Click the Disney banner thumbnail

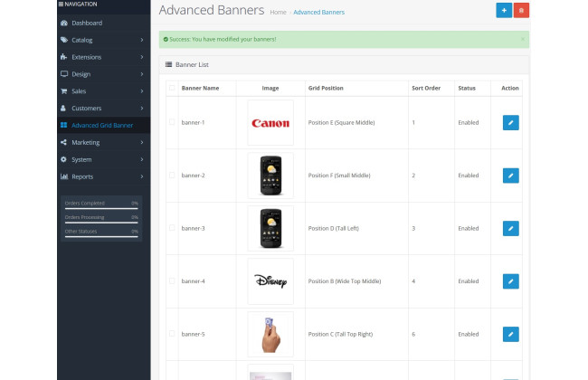pos(270,281)
